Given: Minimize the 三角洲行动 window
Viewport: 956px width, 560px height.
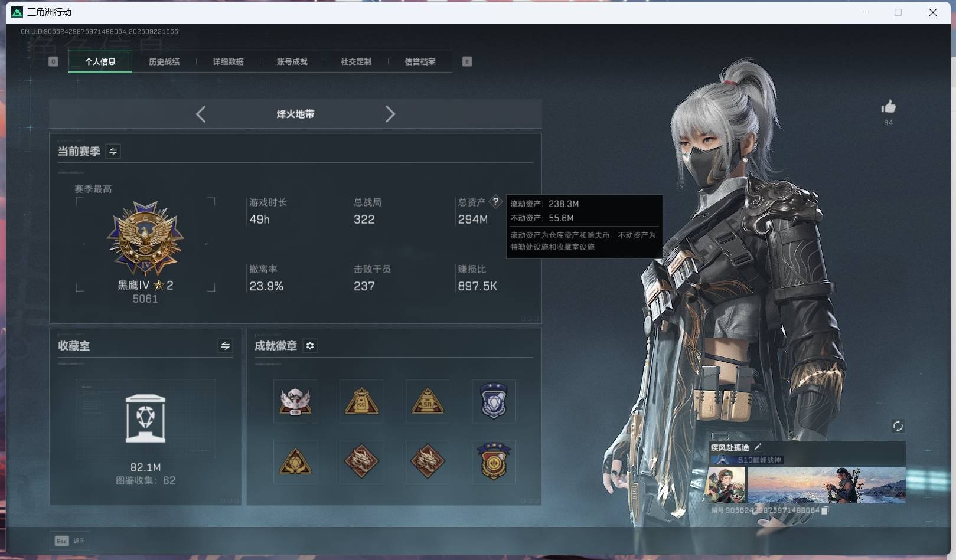Looking at the screenshot, I should coord(864,12).
